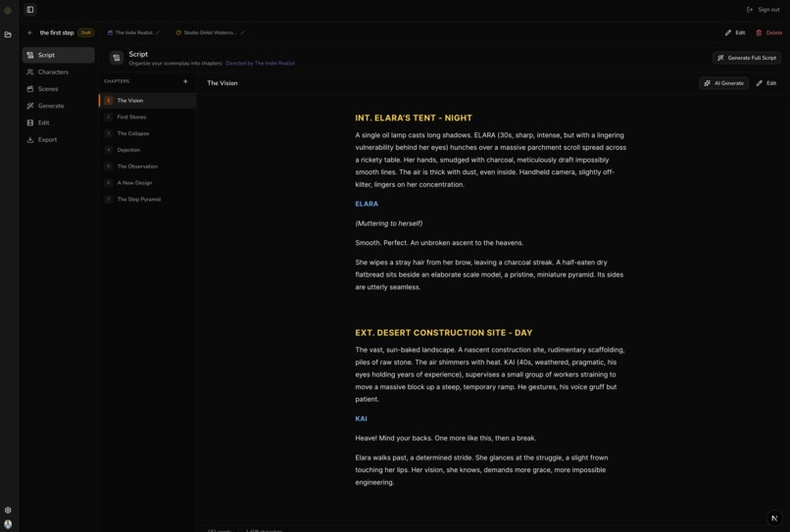Click 'the first step' project title
This screenshot has height=532, width=790.
(57, 32)
